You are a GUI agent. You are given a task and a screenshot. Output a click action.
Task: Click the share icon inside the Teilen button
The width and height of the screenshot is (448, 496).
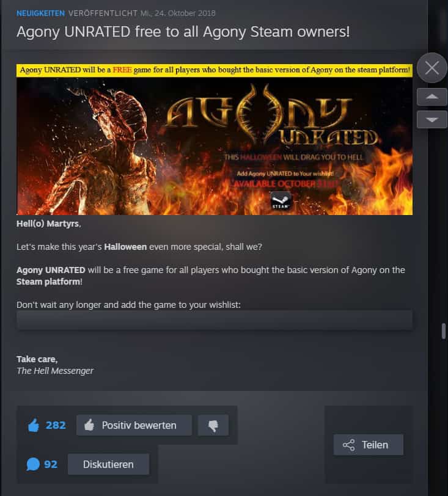coord(348,445)
